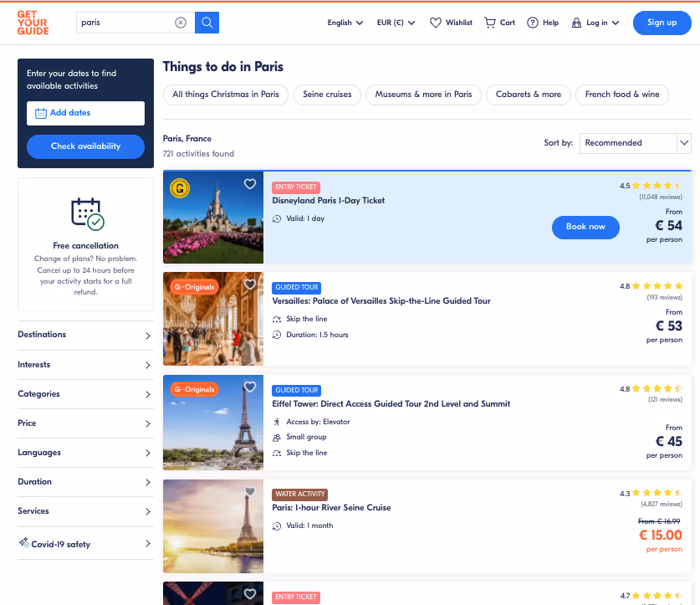Expand the Duration filter

click(85, 482)
